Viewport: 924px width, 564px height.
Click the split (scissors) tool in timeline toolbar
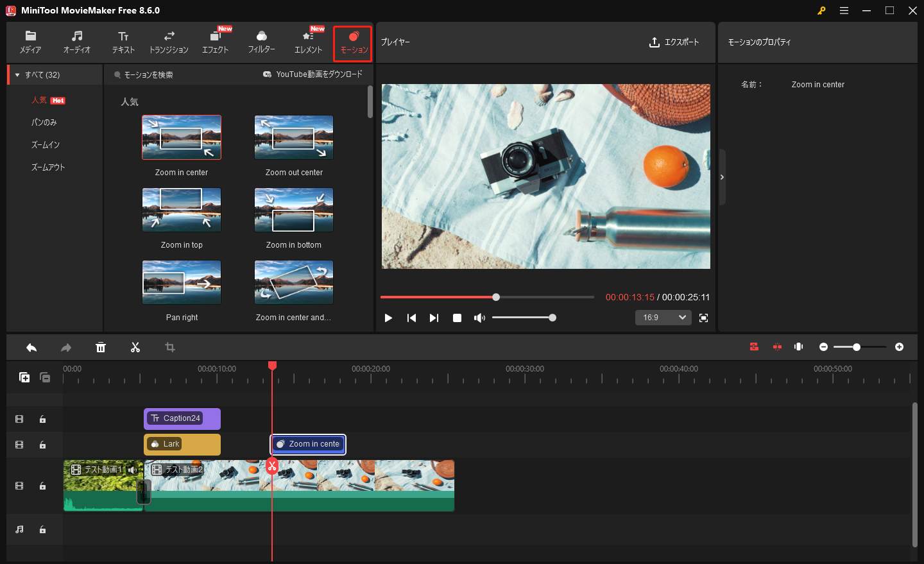coord(135,346)
